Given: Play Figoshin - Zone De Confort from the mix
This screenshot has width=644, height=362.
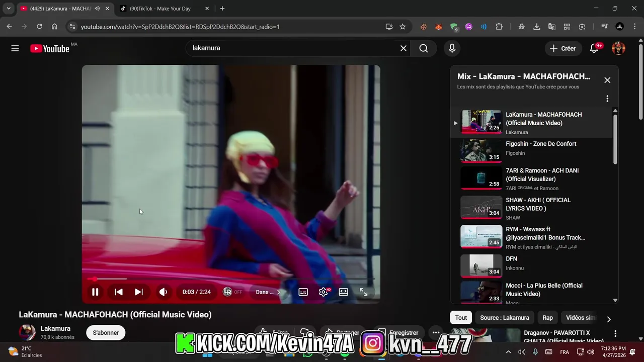Looking at the screenshot, I should (x=531, y=150).
